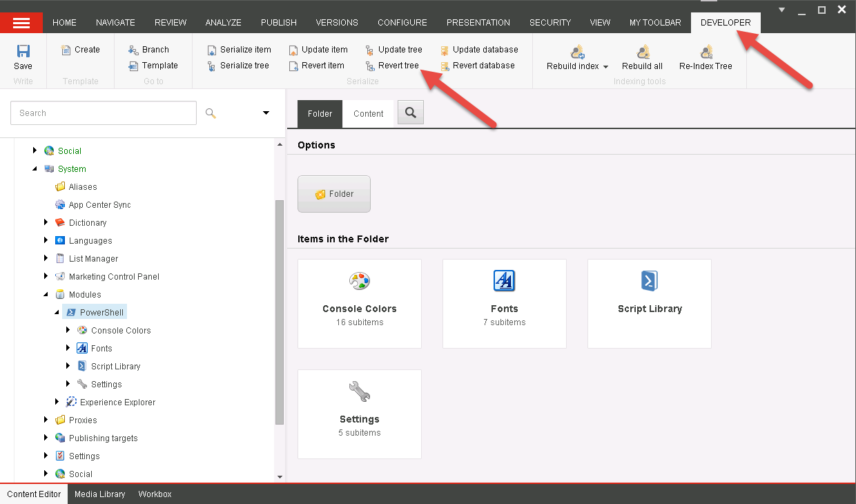Viewport: 856px width, 504px height.
Task: Click the Save icon in ribbon
Action: click(23, 52)
